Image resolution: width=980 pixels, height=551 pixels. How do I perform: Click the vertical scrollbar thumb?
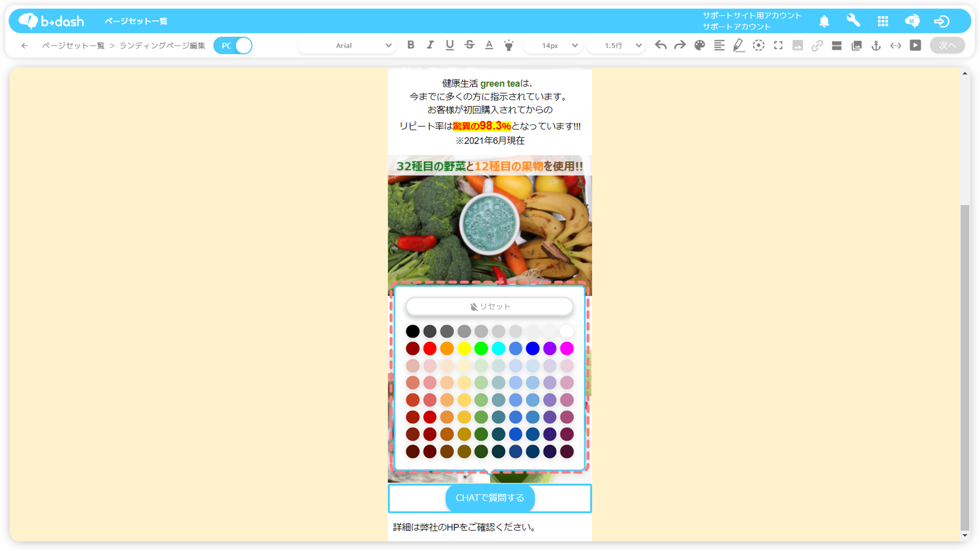coord(965,367)
